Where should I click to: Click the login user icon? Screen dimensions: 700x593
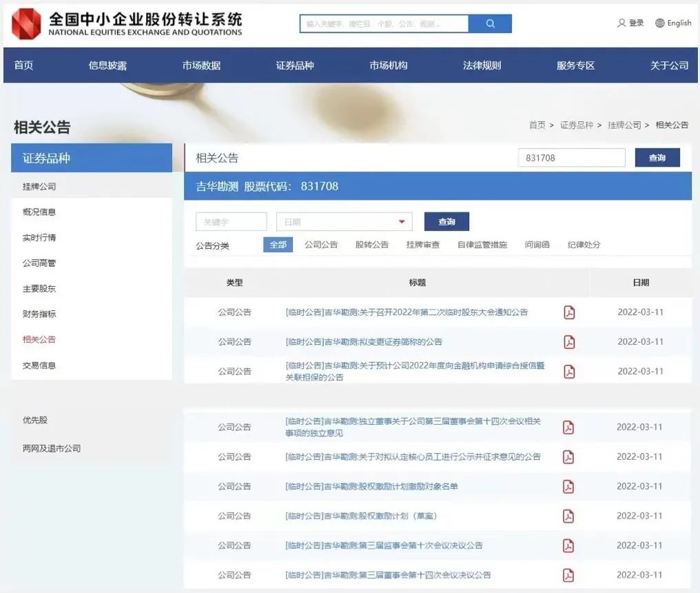click(x=621, y=23)
